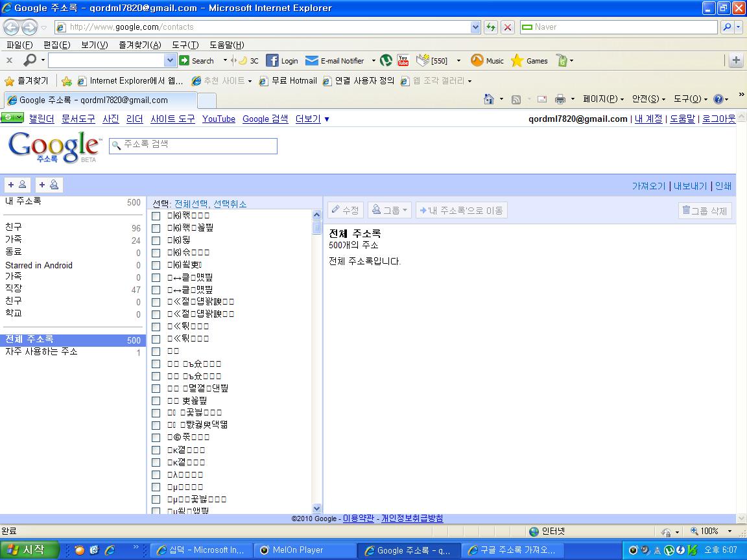Check the checkbox of the two-box-only contact row
This screenshot has width=747, height=560.
(x=156, y=351)
